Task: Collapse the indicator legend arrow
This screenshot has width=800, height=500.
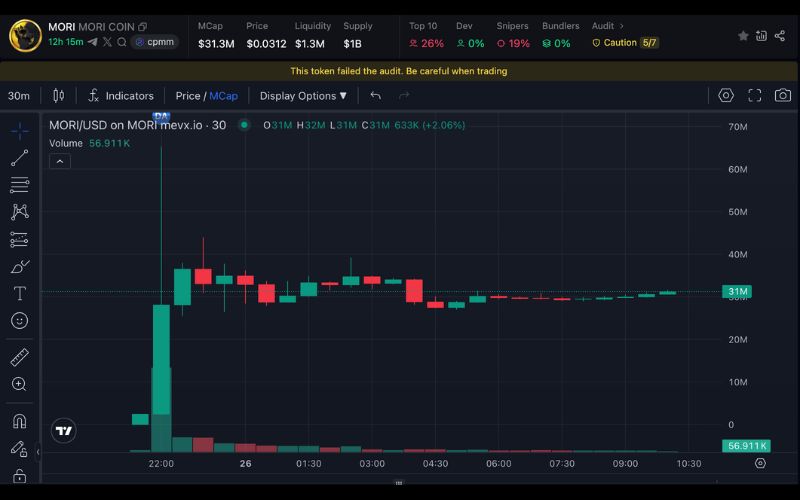Action: 60,161
